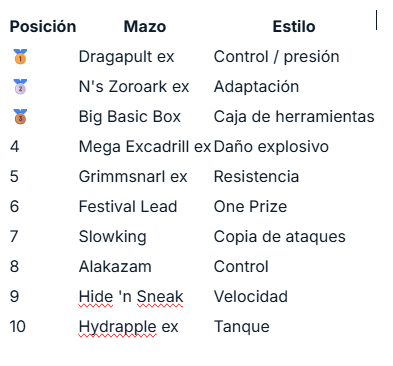Click the Caja de herramientas cell
The image size is (393, 366).
294,117
